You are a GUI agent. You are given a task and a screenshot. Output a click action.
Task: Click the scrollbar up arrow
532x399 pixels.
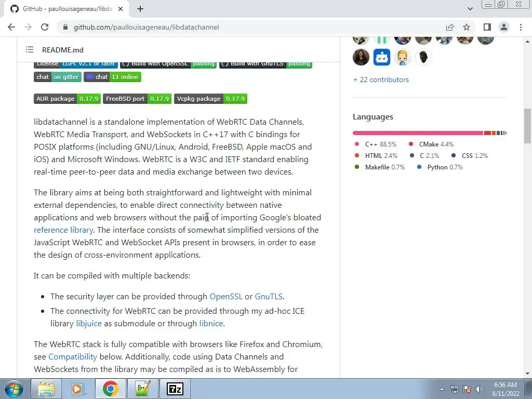(527, 42)
